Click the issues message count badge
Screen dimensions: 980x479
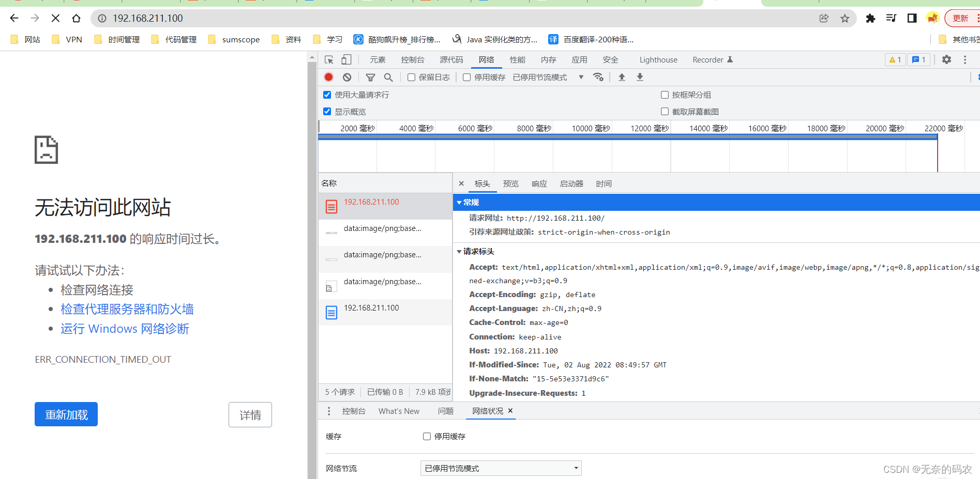(919, 60)
